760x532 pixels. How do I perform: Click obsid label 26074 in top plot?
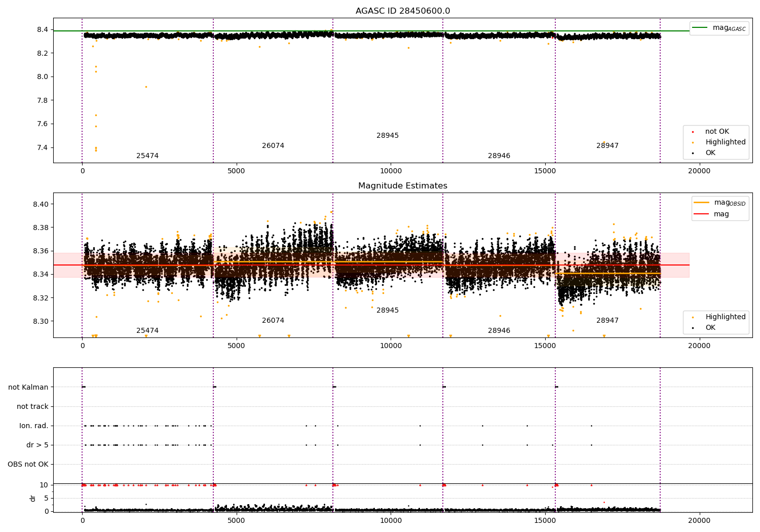[x=273, y=146]
